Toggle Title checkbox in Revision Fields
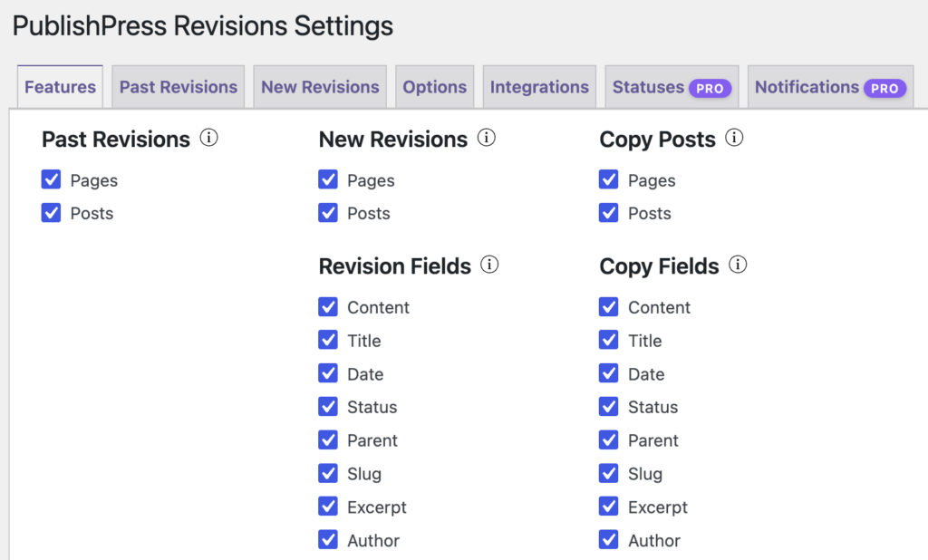The width and height of the screenshot is (928, 560). tap(328, 340)
